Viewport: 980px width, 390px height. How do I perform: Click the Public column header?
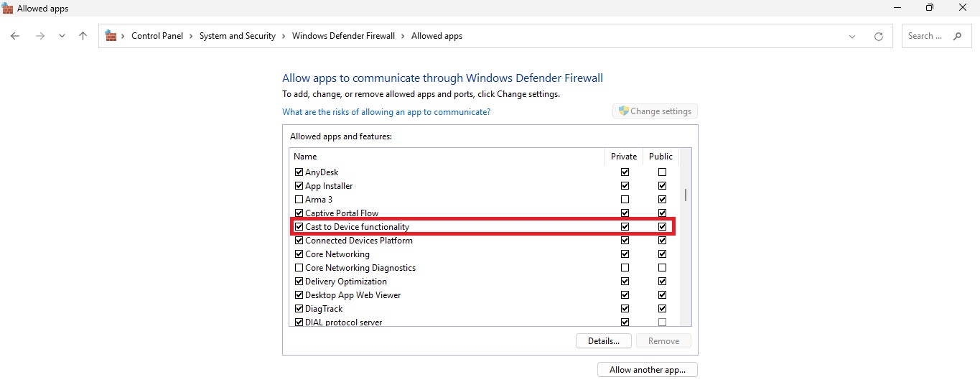click(x=661, y=157)
